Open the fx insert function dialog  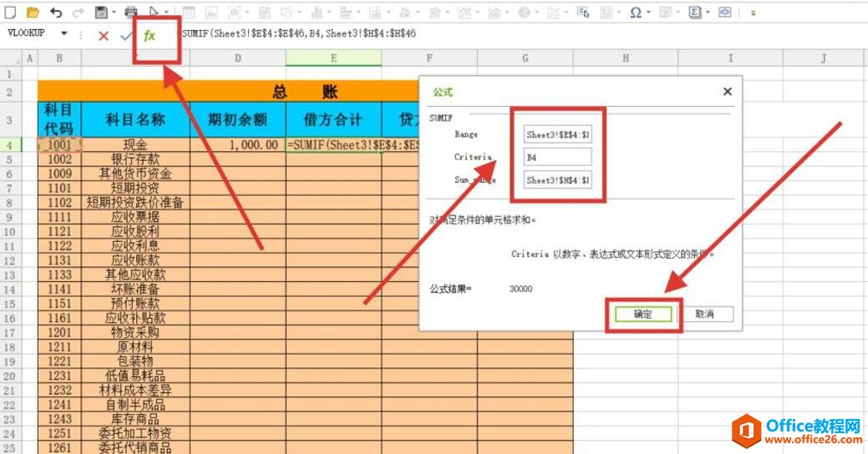[150, 36]
